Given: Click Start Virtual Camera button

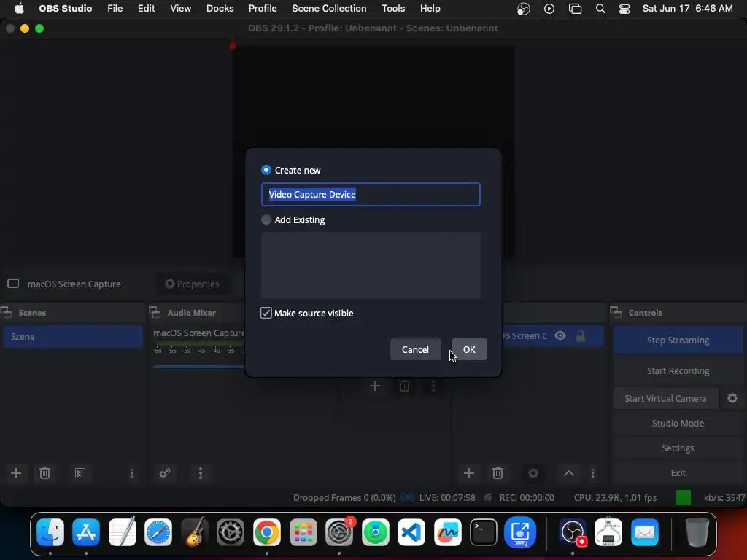Looking at the screenshot, I should click(x=665, y=399).
